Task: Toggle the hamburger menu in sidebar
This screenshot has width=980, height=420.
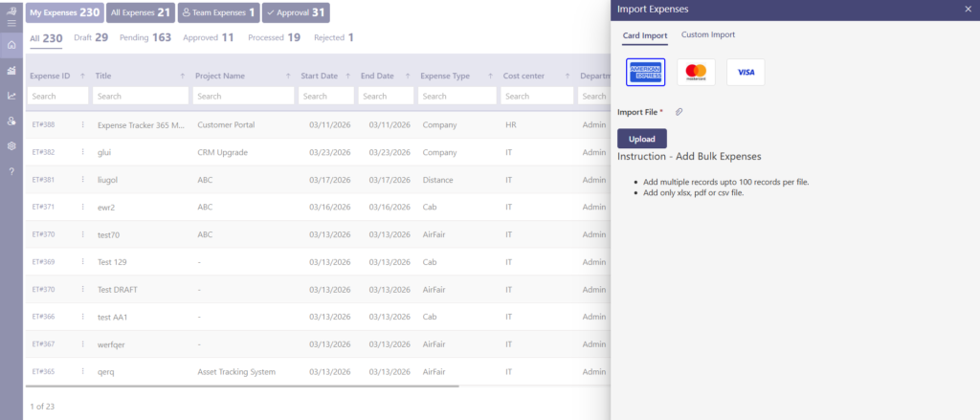Action: 11,19
